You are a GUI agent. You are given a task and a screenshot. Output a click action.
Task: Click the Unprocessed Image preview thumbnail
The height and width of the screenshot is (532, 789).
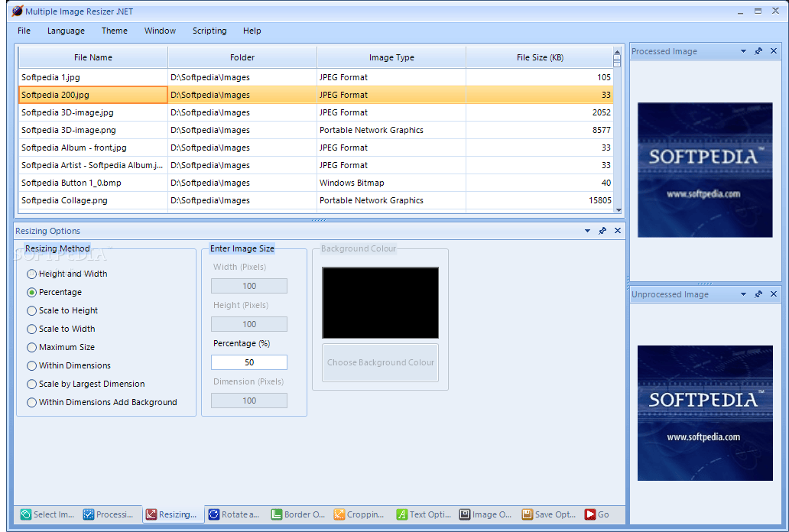[705, 413]
